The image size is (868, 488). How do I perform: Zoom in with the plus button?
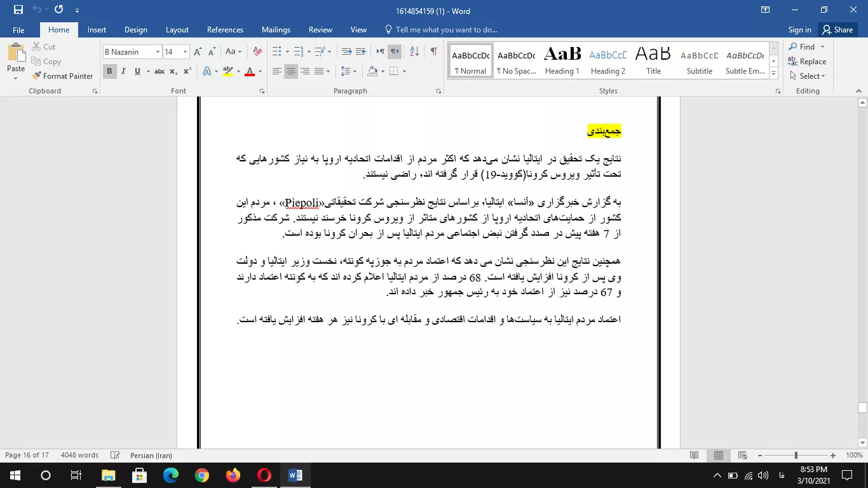(833, 455)
